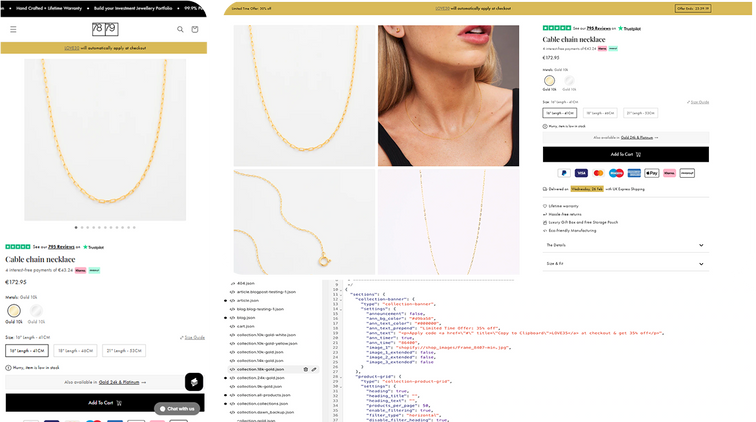
Task: Select 16" Length - 41CM size on desktop
Action: (560, 113)
